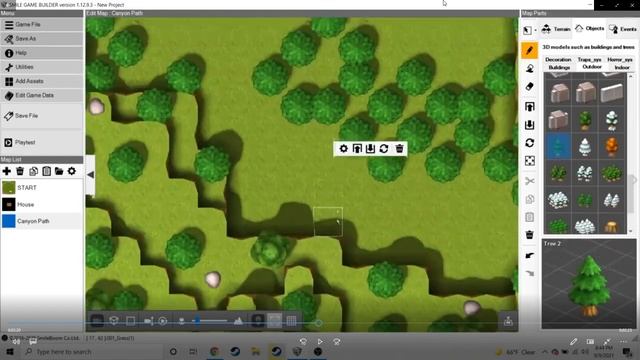Click the Map List paste icon
640x360 pixels.
(x=47, y=171)
